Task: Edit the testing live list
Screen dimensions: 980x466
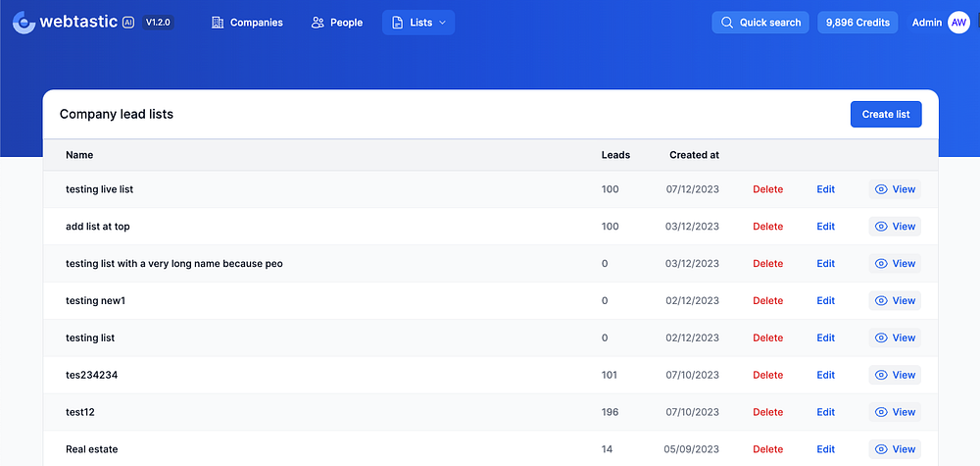Action: tap(825, 189)
